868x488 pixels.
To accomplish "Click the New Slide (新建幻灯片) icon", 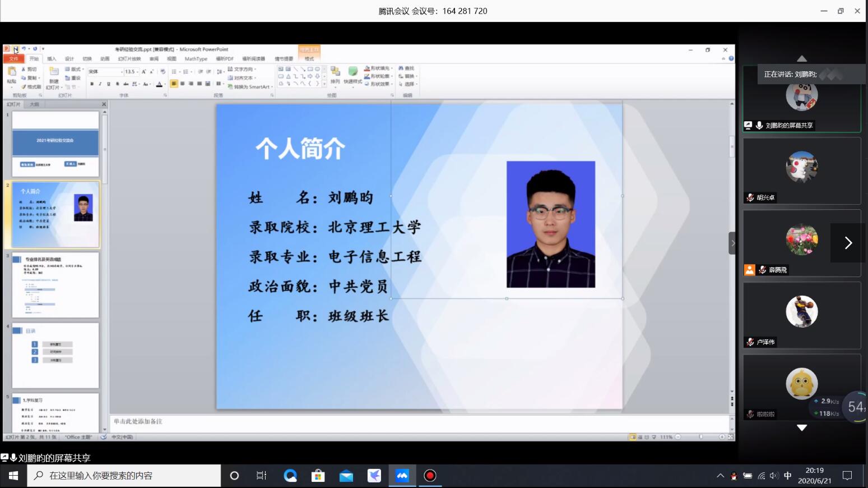I will point(54,72).
